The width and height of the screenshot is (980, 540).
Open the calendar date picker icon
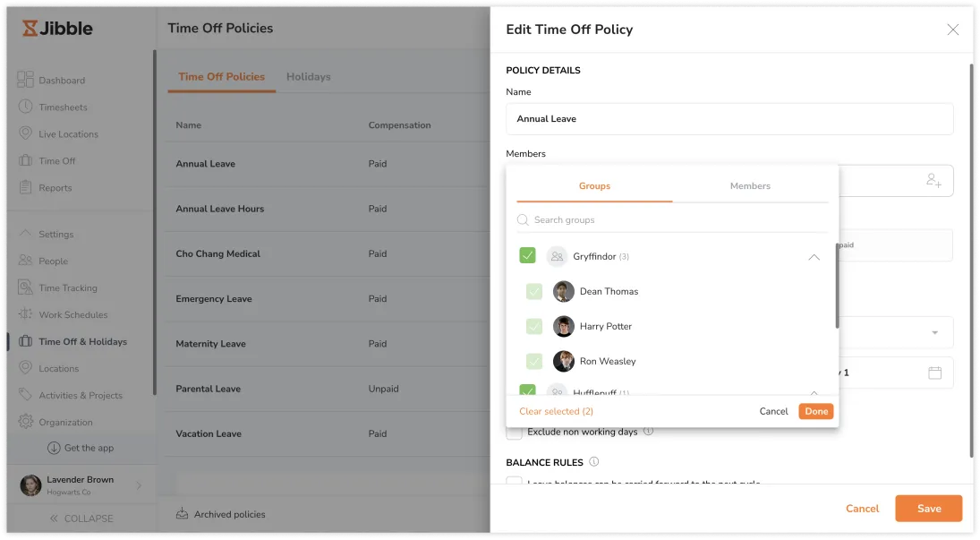[x=934, y=373]
